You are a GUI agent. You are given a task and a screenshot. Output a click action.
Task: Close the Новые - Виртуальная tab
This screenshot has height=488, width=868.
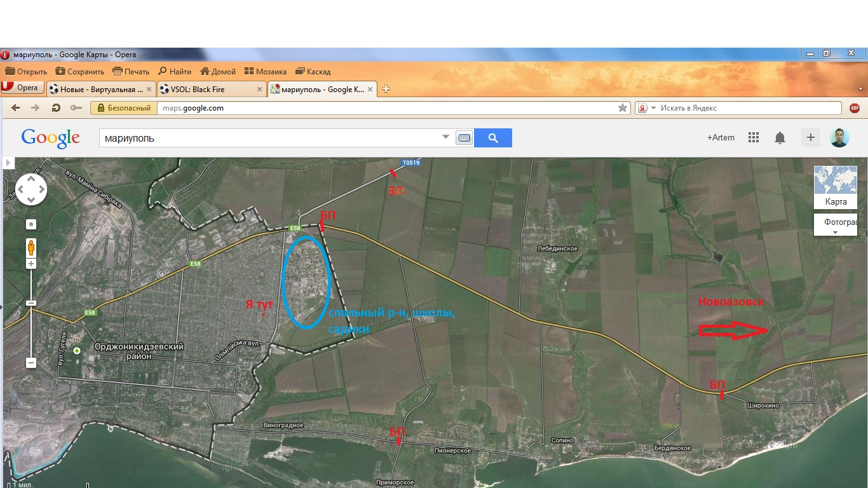pos(149,90)
